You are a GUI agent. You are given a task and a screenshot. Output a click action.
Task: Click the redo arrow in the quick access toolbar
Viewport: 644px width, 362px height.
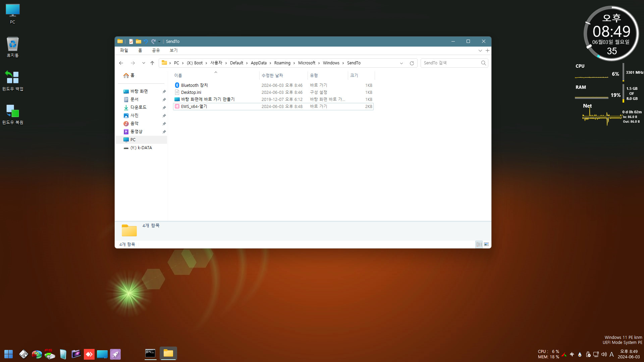point(153,41)
